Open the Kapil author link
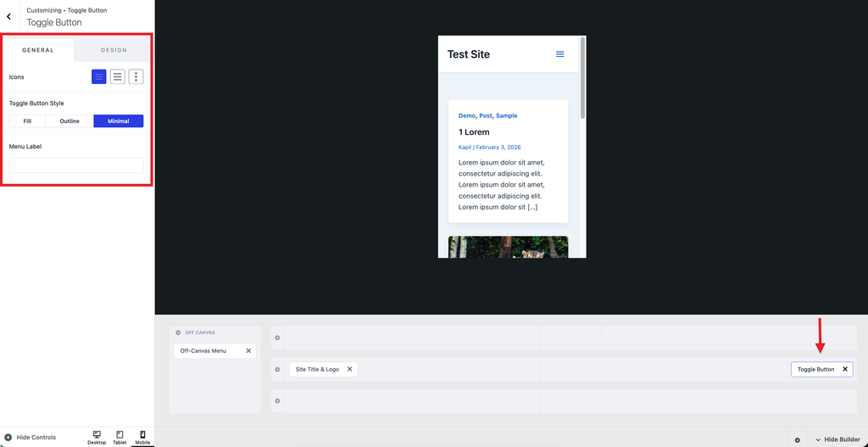This screenshot has height=447, width=868. coord(465,148)
